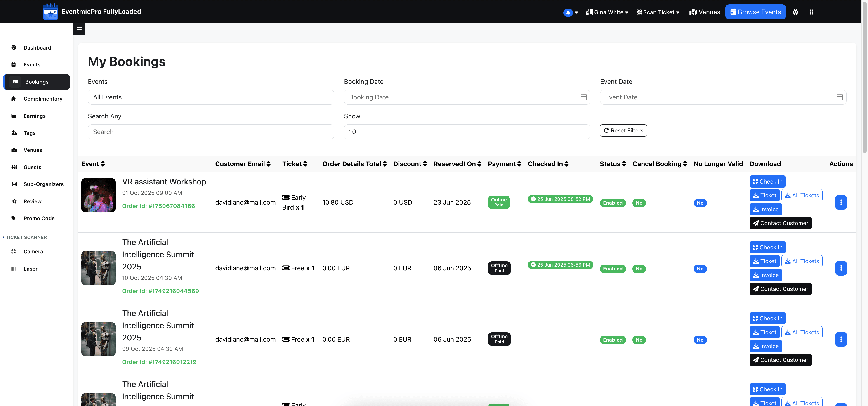Open the actions menu for order #1749216012219
This screenshot has width=868, height=406.
pos(841,339)
